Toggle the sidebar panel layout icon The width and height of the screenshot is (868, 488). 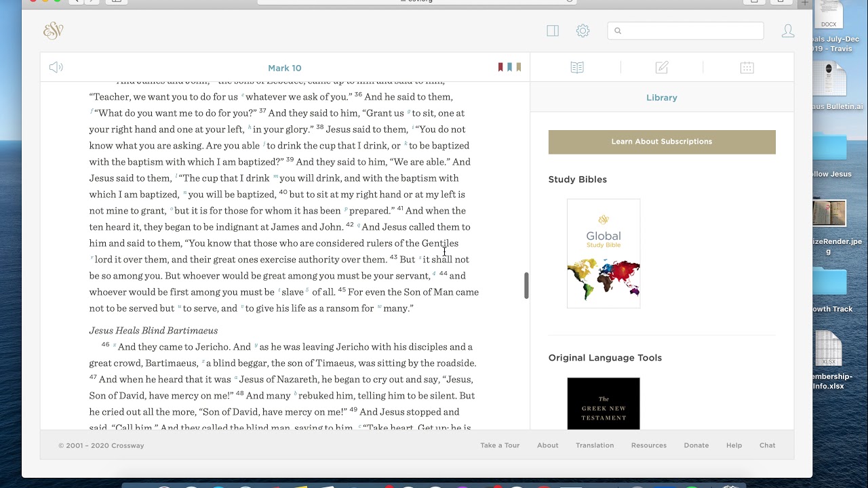point(553,30)
